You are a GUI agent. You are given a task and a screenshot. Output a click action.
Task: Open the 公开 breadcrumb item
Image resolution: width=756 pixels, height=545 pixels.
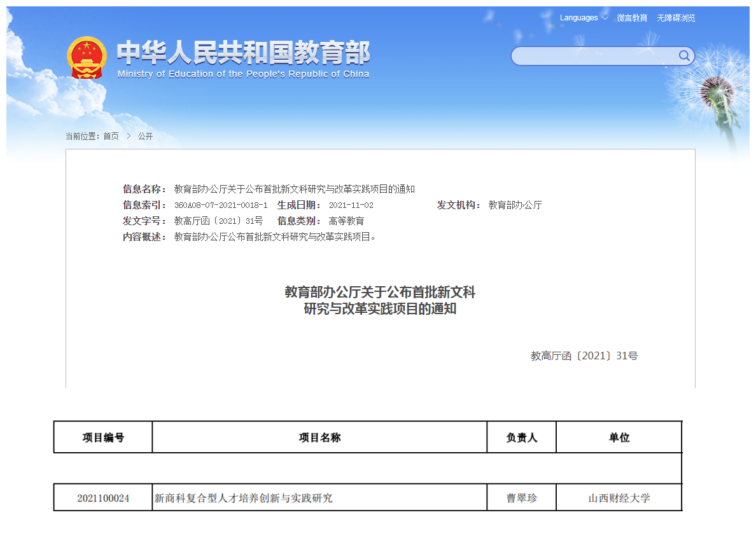144,135
